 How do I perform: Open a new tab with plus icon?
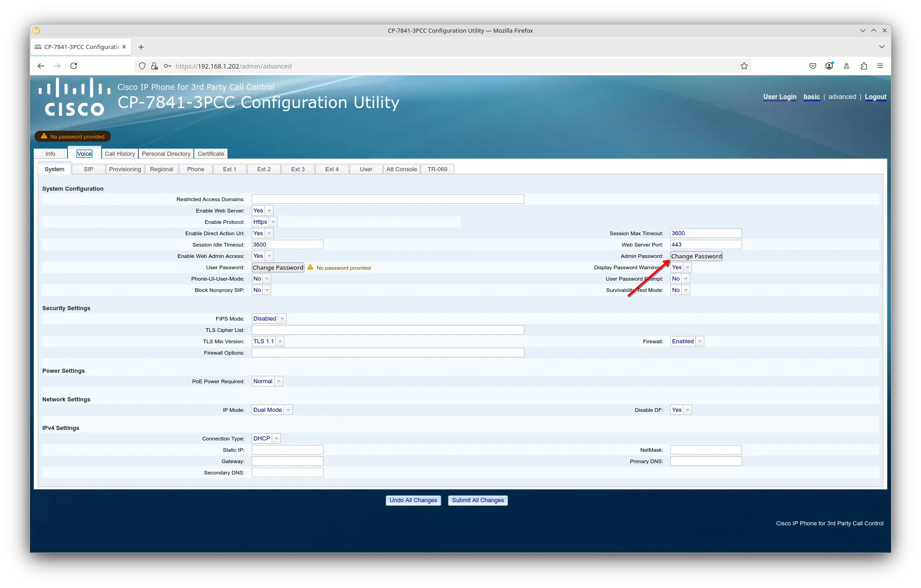click(141, 47)
